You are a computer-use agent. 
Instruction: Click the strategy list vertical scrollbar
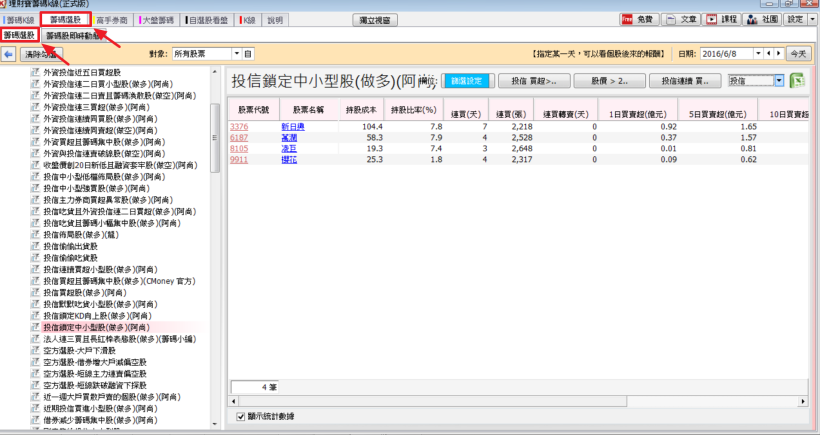pos(214,138)
